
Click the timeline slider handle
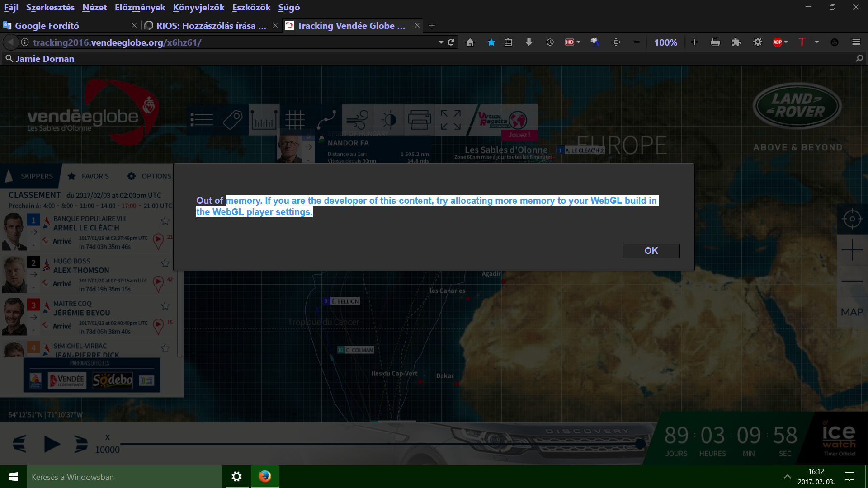coord(640,444)
